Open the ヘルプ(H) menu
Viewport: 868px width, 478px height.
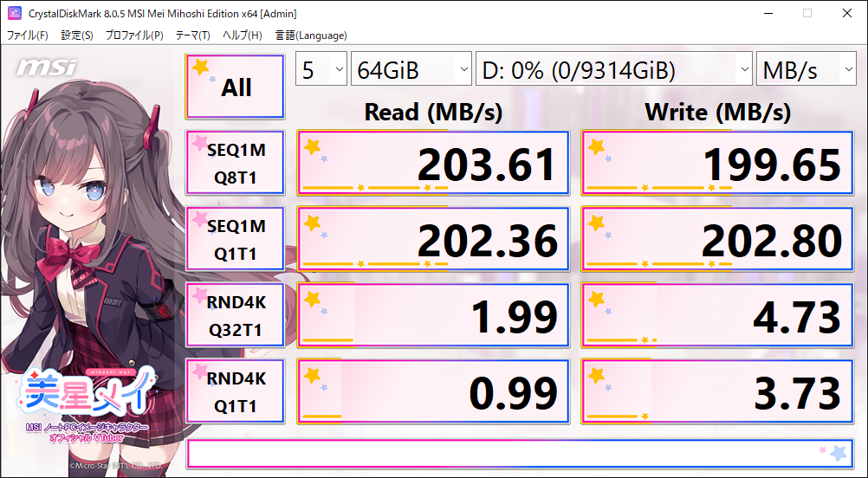pyautogui.click(x=242, y=36)
